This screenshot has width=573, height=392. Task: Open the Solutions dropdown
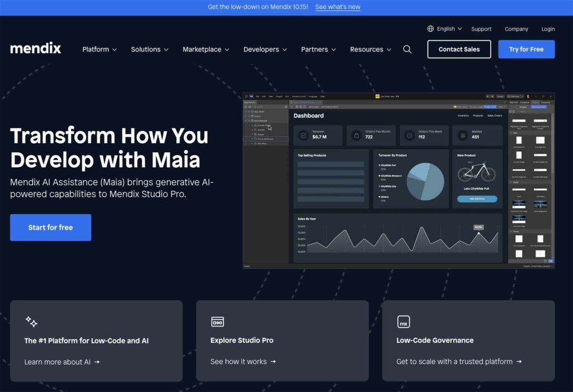(149, 49)
